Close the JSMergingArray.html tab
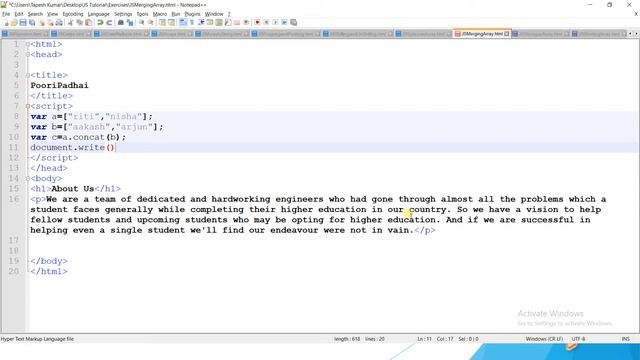This screenshot has width=640, height=360. (x=507, y=34)
